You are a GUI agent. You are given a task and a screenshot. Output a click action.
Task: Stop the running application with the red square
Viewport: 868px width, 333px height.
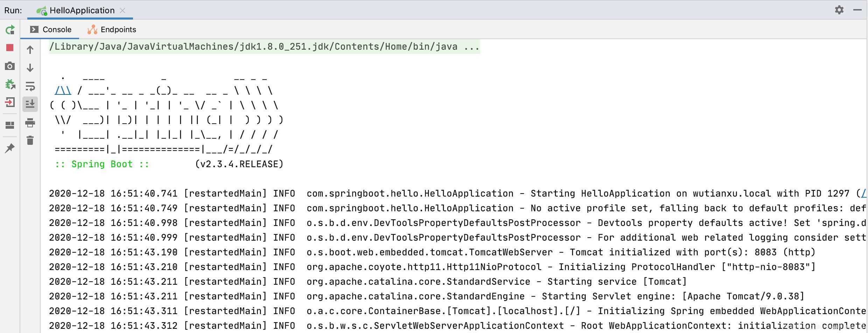click(x=10, y=48)
